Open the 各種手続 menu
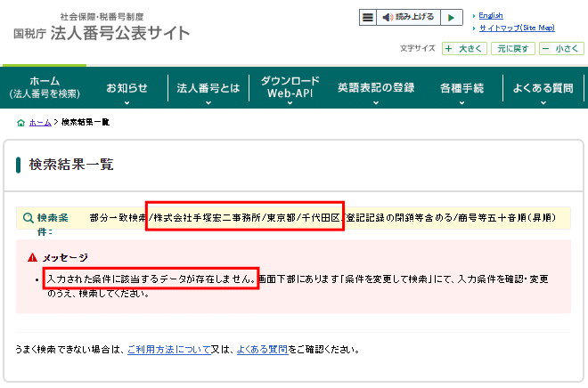 [461, 90]
